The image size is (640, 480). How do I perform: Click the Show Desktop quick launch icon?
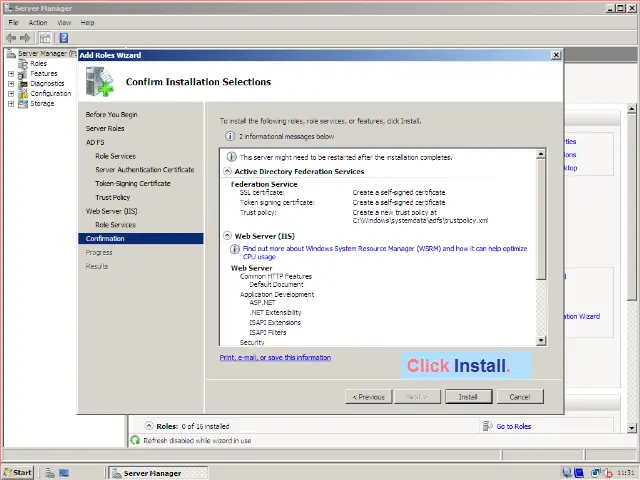(x=64, y=473)
